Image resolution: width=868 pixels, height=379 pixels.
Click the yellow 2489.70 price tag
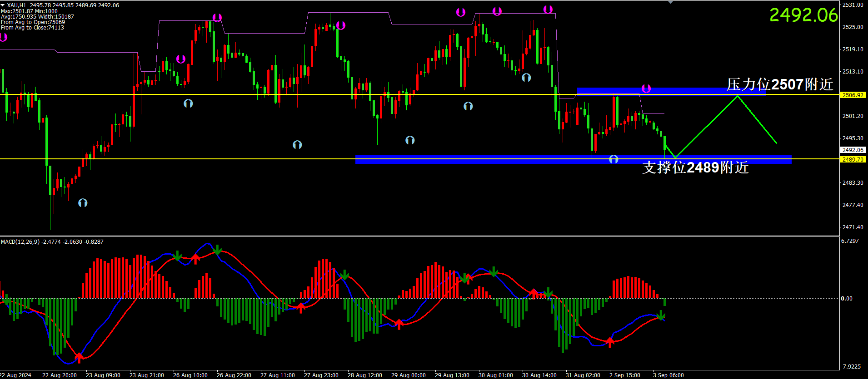(x=853, y=159)
